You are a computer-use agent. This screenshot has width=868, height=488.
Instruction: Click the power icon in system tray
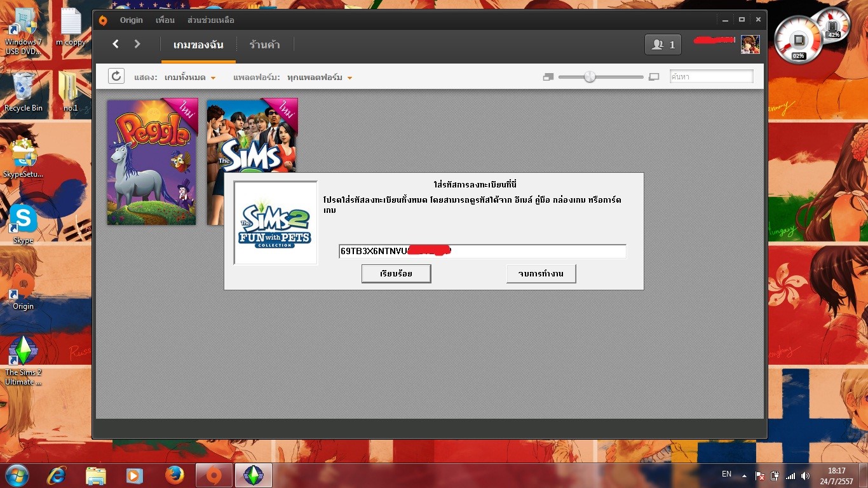click(775, 475)
